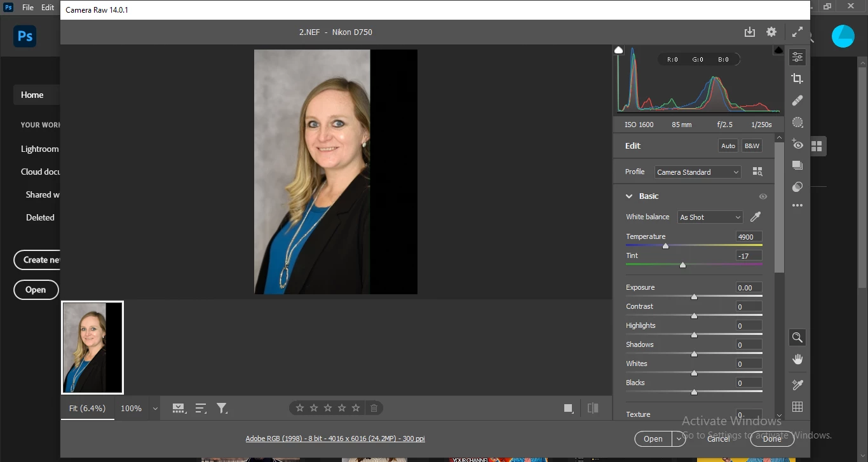The height and width of the screenshot is (462, 868).
Task: Click the Exposure slider handle
Action: tap(694, 297)
